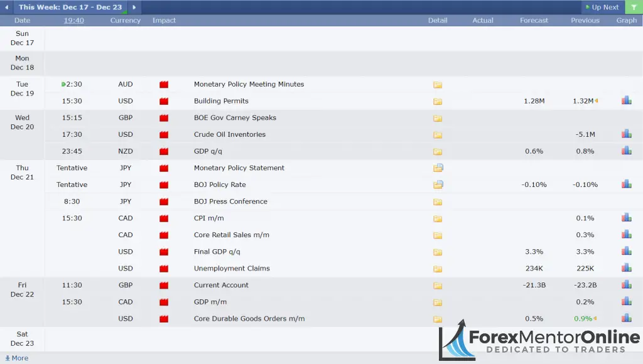
Task: Show graph for Building Permits
Action: 626,100
